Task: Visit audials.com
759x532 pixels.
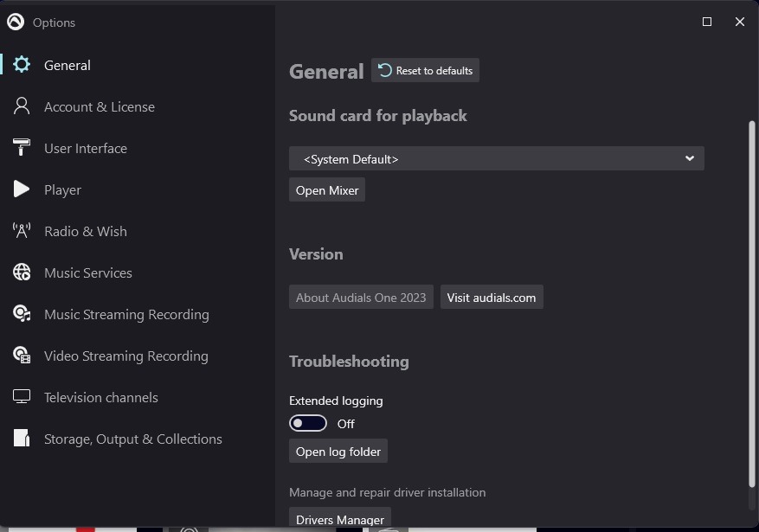Action: pos(492,297)
